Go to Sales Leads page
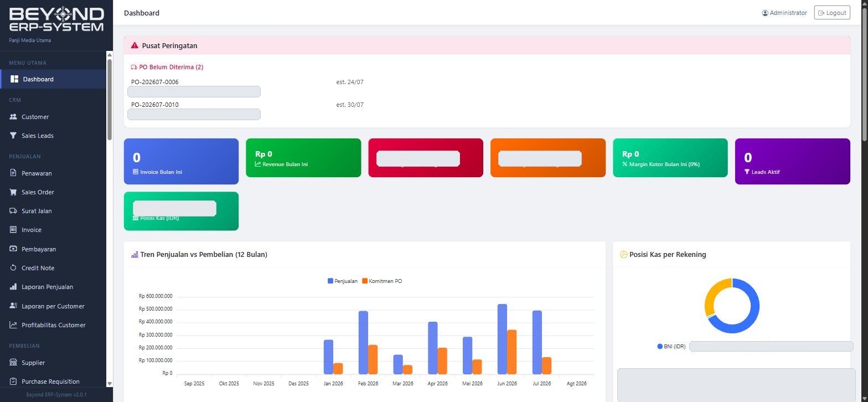868x402 pixels. pos(53,136)
